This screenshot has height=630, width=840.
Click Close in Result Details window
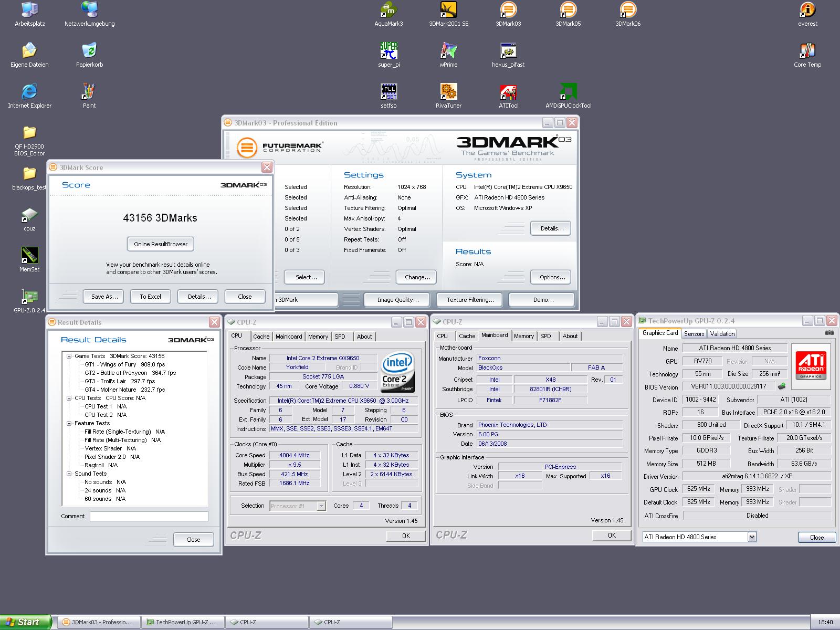pos(193,540)
